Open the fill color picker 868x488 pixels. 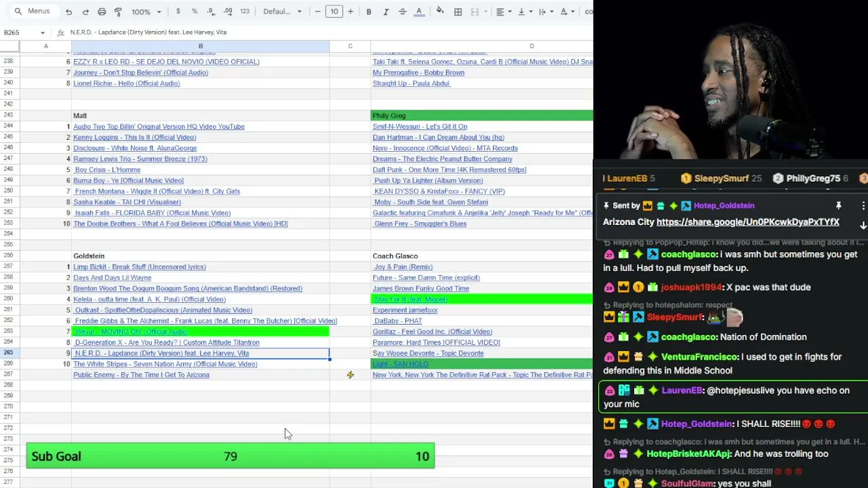440,12
